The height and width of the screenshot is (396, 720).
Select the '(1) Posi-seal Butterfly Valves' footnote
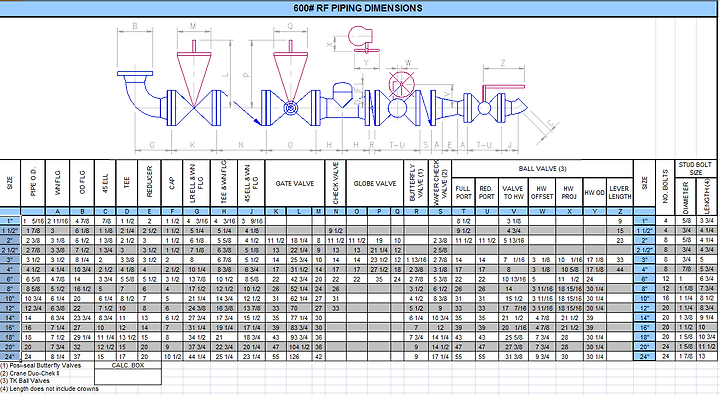(x=41, y=366)
